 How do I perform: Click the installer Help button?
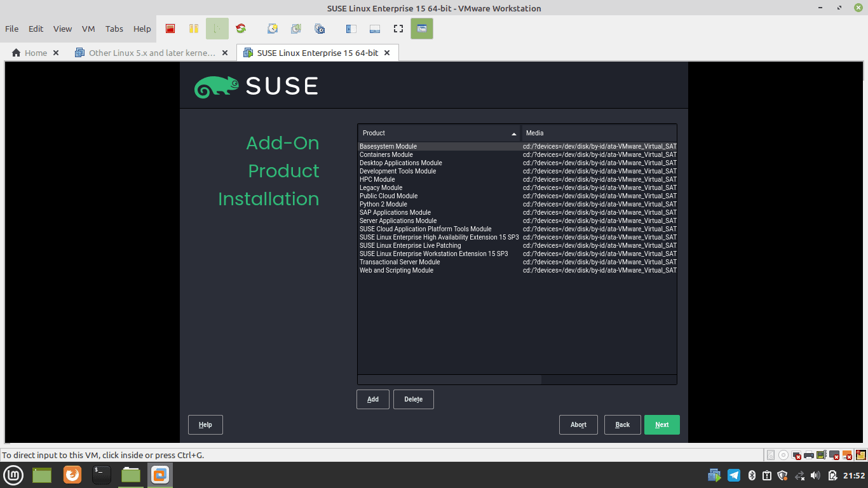pos(205,424)
